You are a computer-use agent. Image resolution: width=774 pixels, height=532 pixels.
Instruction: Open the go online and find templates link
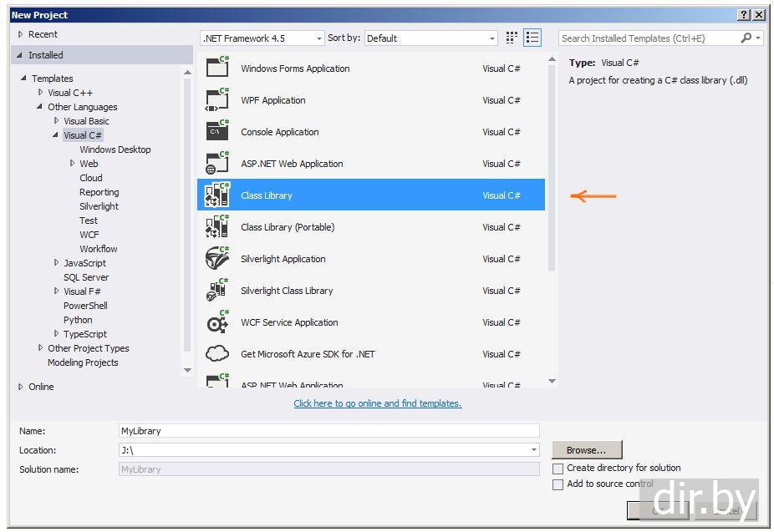(x=377, y=403)
